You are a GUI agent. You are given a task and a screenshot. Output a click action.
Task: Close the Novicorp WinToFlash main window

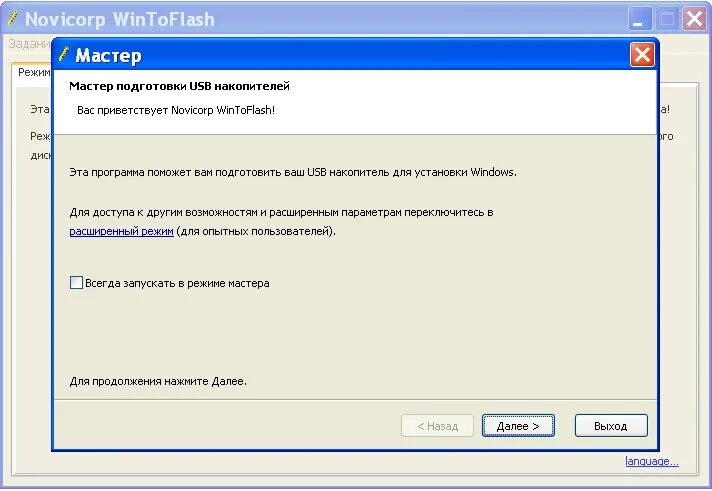(x=694, y=20)
